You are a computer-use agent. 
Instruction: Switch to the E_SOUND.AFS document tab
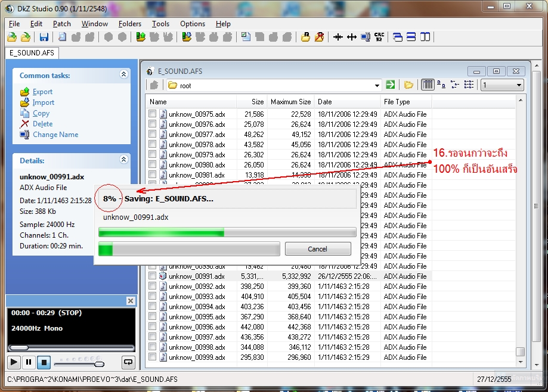(32, 53)
